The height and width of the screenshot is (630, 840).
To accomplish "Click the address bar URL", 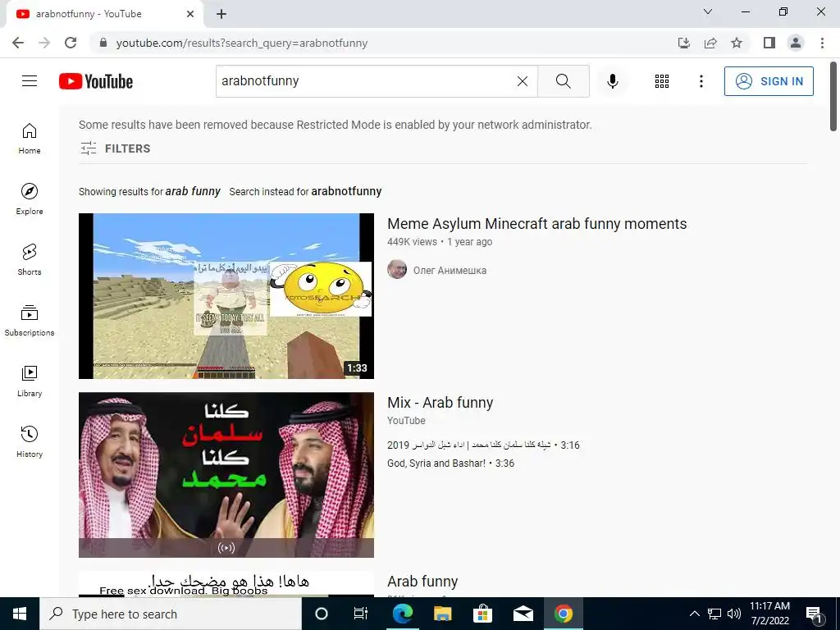I will tap(242, 43).
